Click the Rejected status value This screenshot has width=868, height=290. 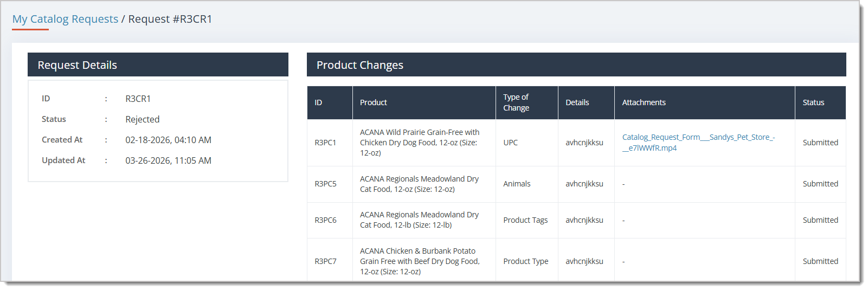[142, 119]
